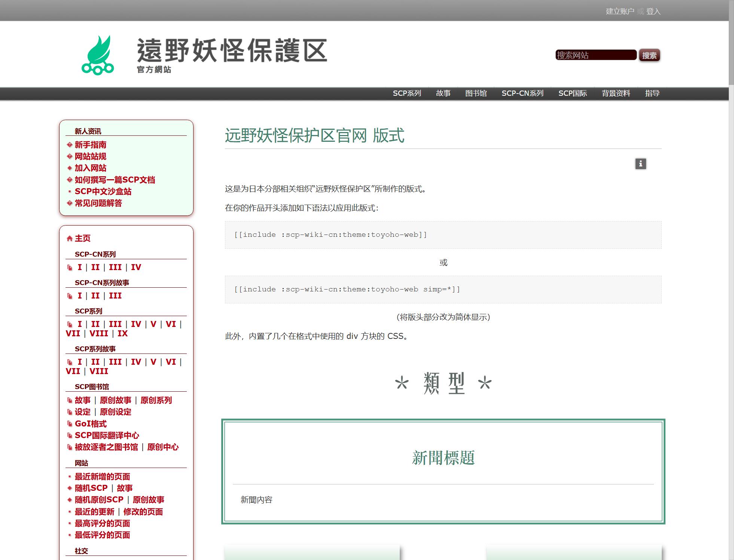The height and width of the screenshot is (560, 734).
Task: Open 最高评分的页面 in the sidebar
Action: click(x=102, y=524)
